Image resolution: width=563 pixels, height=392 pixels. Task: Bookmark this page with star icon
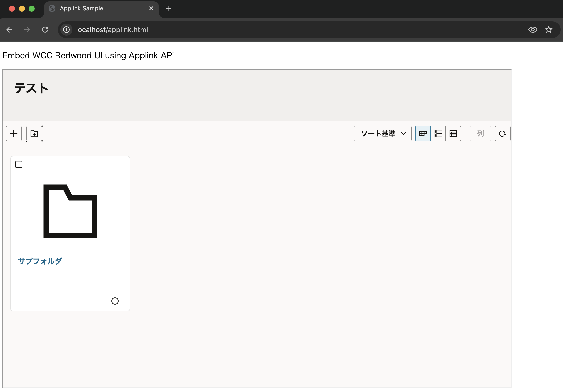pyautogui.click(x=548, y=30)
